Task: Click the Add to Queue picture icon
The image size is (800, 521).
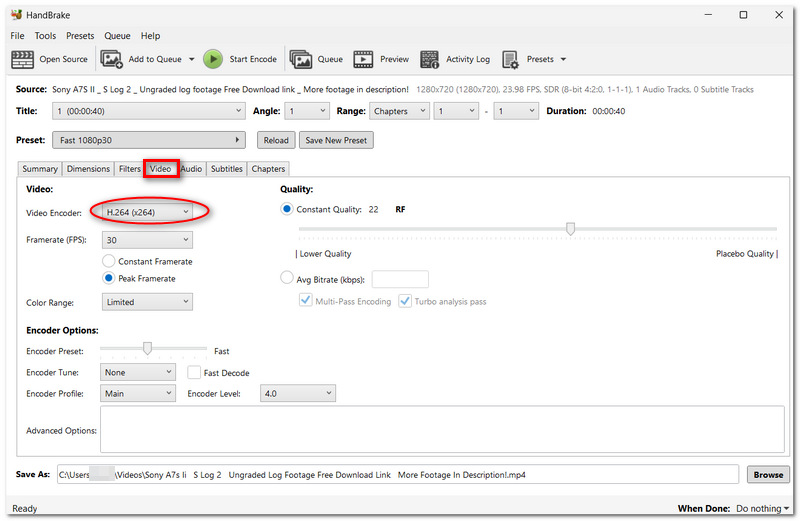Action: [111, 59]
